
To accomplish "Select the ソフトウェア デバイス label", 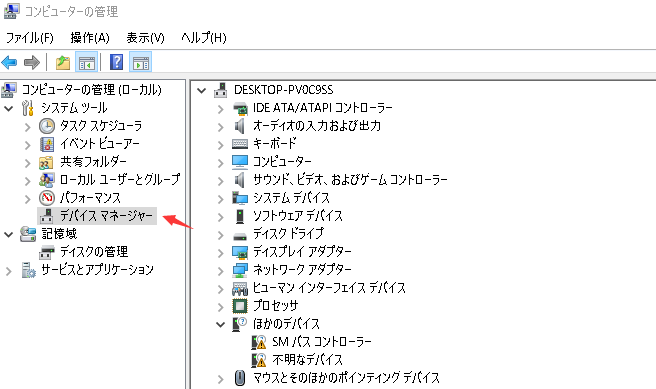I will point(297,216).
